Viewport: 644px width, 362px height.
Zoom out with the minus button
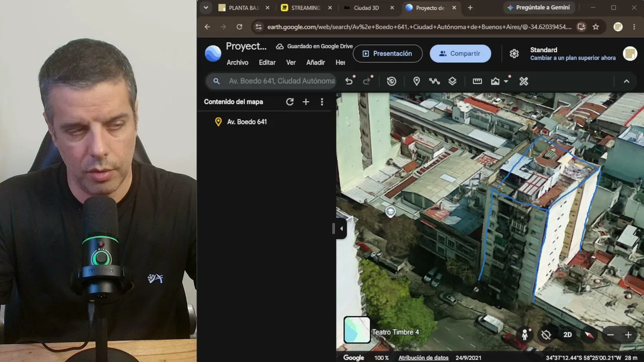(x=610, y=334)
